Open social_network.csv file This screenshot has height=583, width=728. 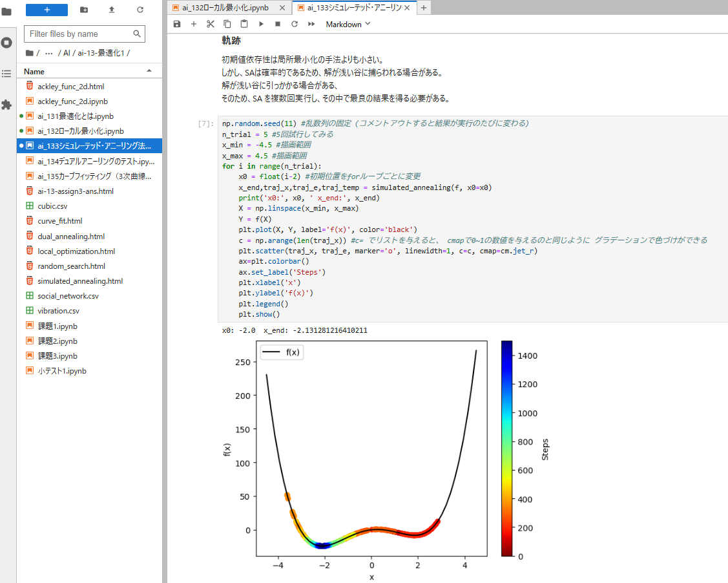(x=90, y=296)
